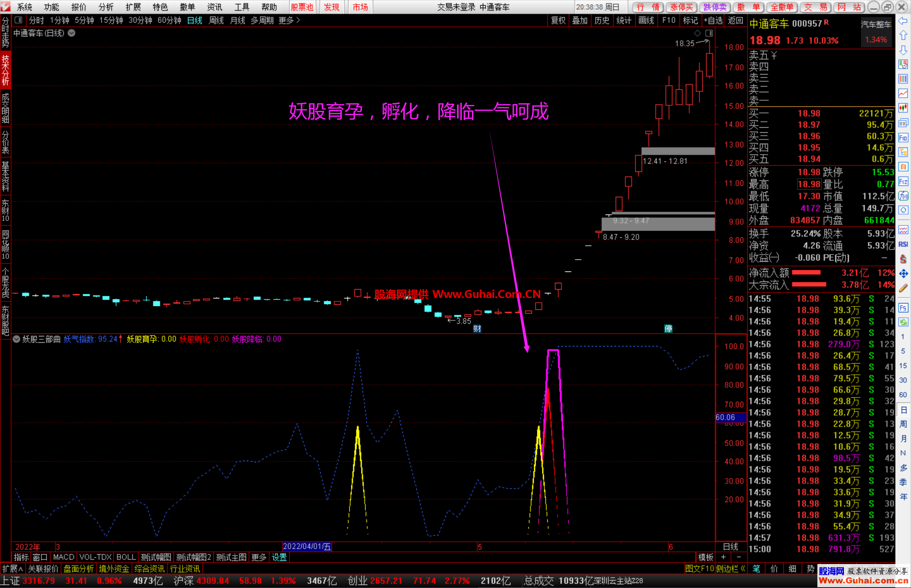Click the K-line candlestick chart icon in right sidebar
The width and height of the screenshot is (911, 588).
[x=903, y=108]
